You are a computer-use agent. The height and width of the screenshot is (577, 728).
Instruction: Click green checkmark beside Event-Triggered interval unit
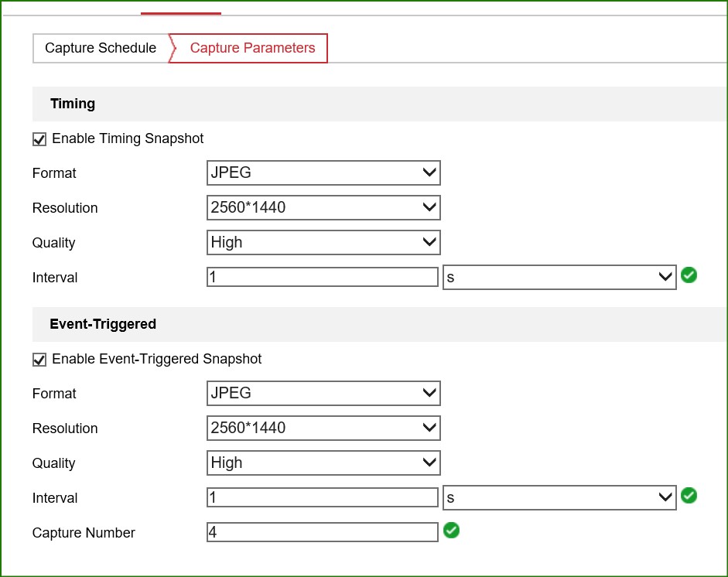coord(689,495)
